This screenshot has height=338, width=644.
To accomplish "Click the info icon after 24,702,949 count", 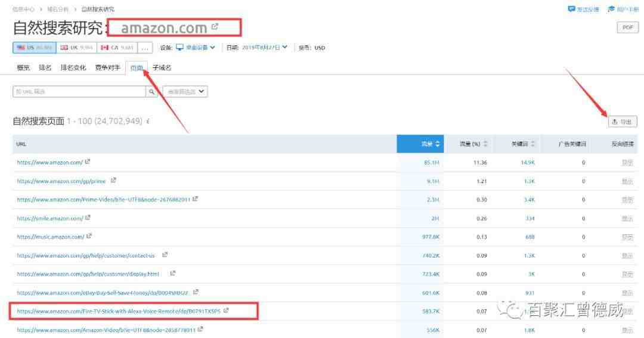I will click(148, 122).
